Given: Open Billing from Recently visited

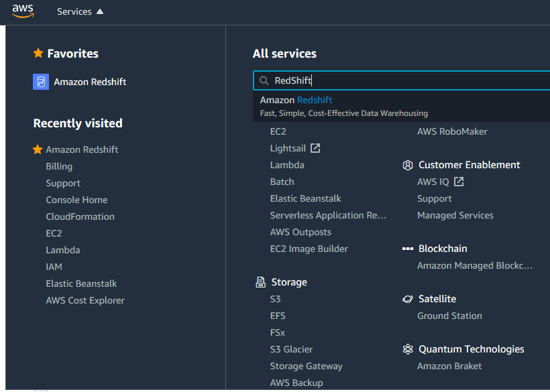Looking at the screenshot, I should coord(59,166).
